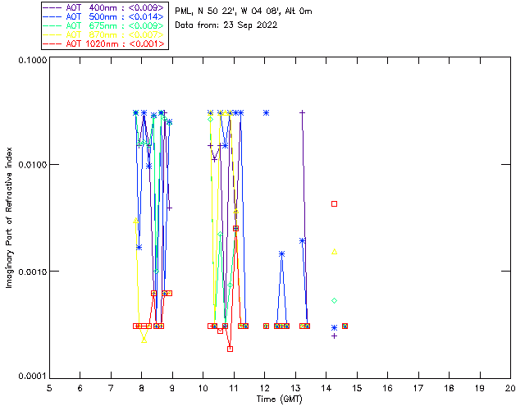Click the AOT 500nm legend entry
The width and height of the screenshot is (525, 420).
104,16
